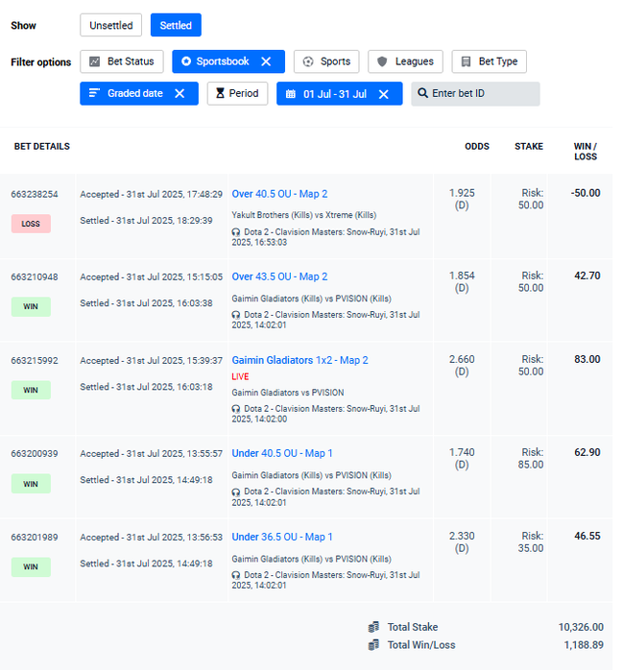The image size is (622, 672).
Task: Click the headset icon on Yakult Brothers bet
Action: coord(236,232)
